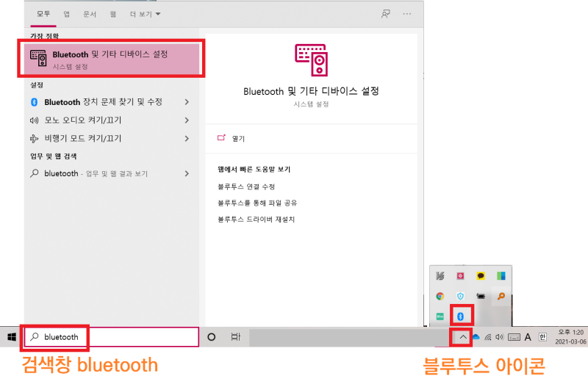
Task: Click the OneDrive cloud tray icon
Action: 476,337
